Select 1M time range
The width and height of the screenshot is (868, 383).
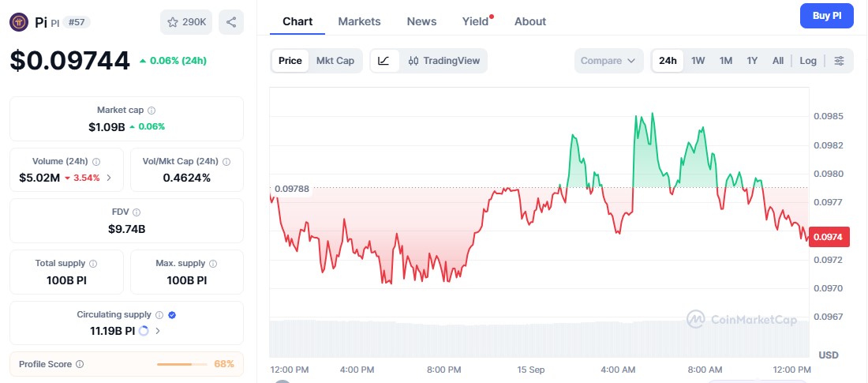pyautogui.click(x=726, y=61)
